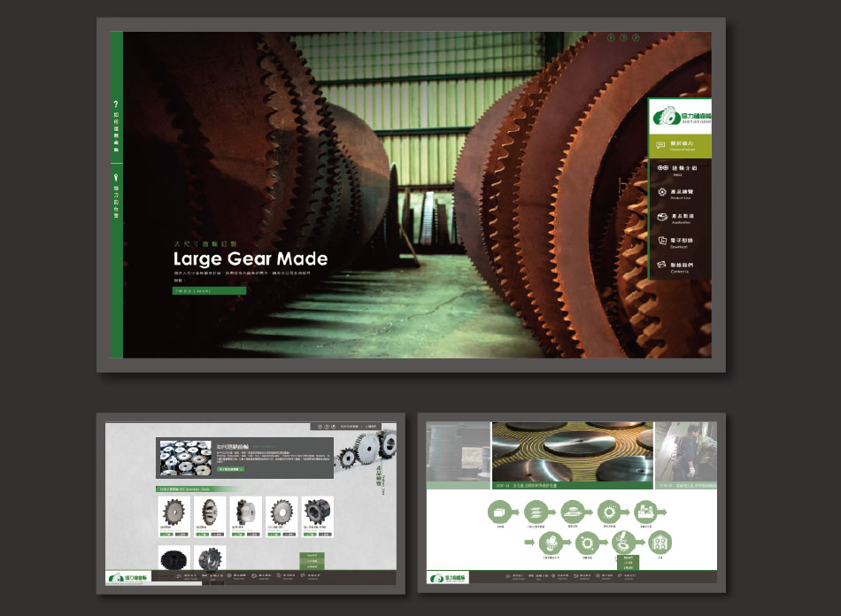841x616 pixels.
Task: Click the first social icon on the products page top bar
Action: (x=320, y=427)
